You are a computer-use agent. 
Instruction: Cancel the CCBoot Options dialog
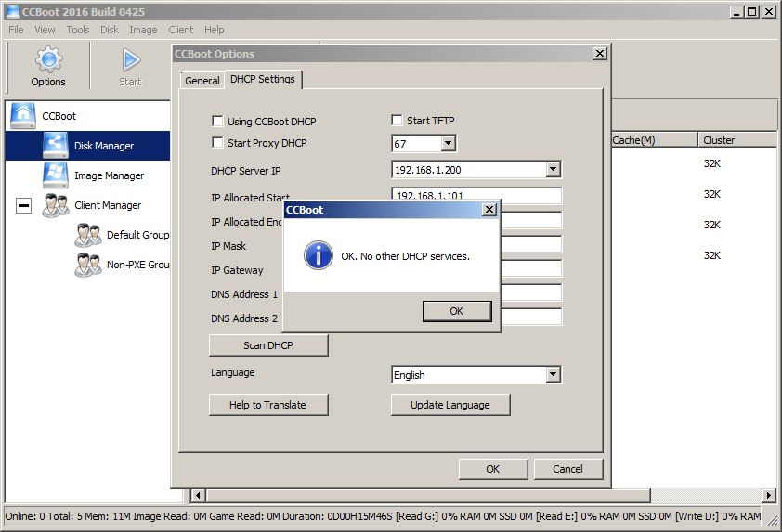click(x=568, y=469)
